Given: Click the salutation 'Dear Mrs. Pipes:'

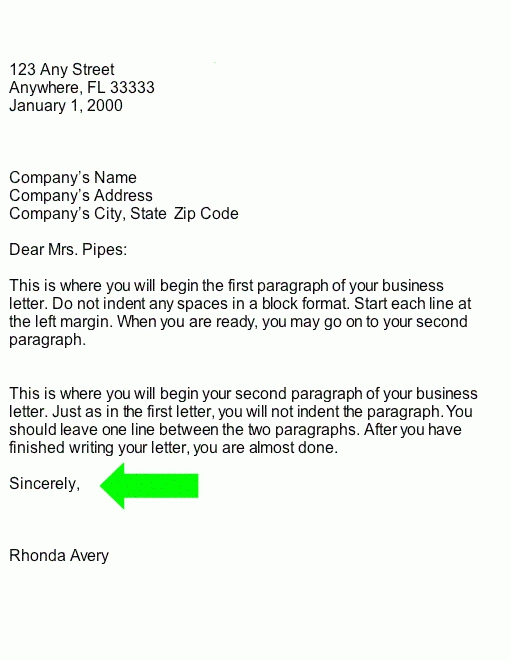Looking at the screenshot, I should (68, 250).
